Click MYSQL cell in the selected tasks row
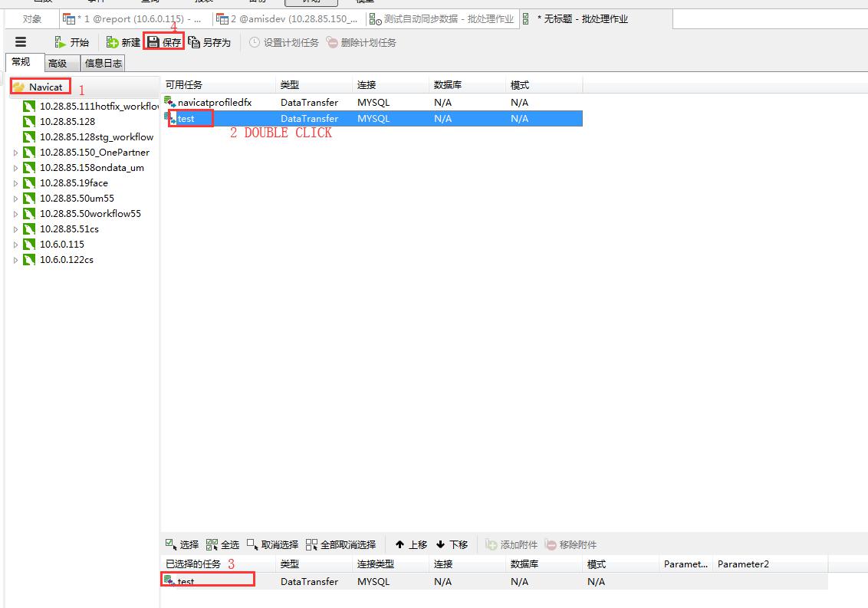The width and height of the screenshot is (868, 608). [373, 581]
